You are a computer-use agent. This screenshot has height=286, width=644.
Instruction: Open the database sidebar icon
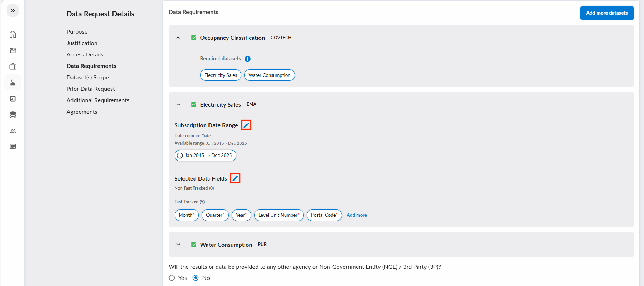(x=13, y=115)
